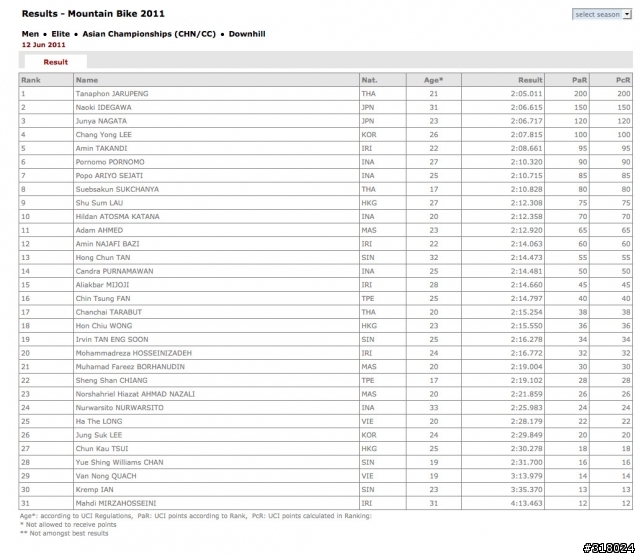Image resolution: width=640 pixels, height=556 pixels.
Task: Click the dropdown arrow beside select season
Action: click(x=627, y=14)
